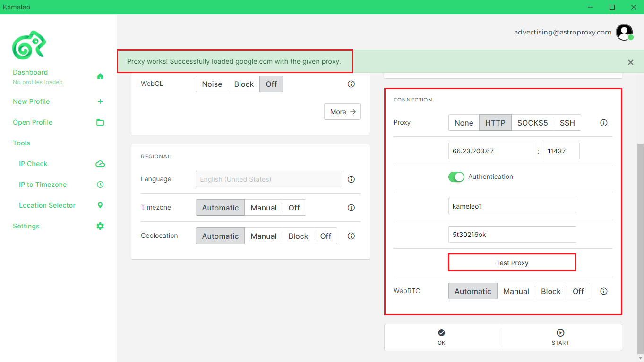Dismiss the proxy success notification
This screenshot has width=644, height=362.
tap(631, 62)
